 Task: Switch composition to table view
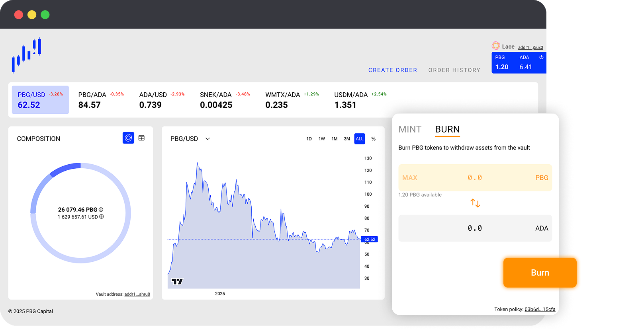141,138
